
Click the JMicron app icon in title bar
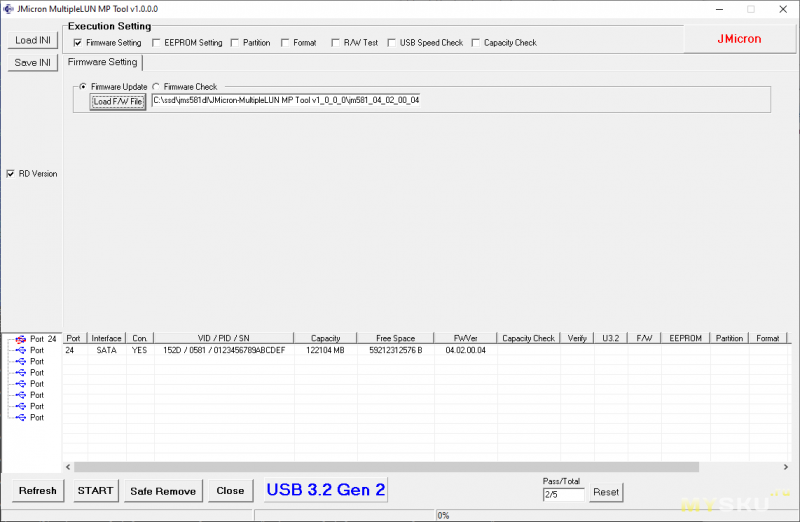(8, 8)
